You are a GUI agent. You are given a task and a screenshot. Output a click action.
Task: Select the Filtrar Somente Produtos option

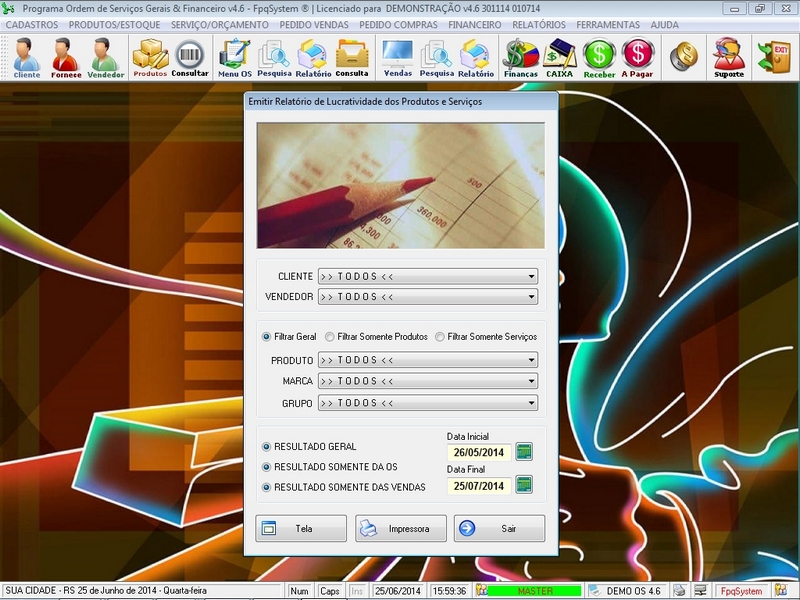331,337
